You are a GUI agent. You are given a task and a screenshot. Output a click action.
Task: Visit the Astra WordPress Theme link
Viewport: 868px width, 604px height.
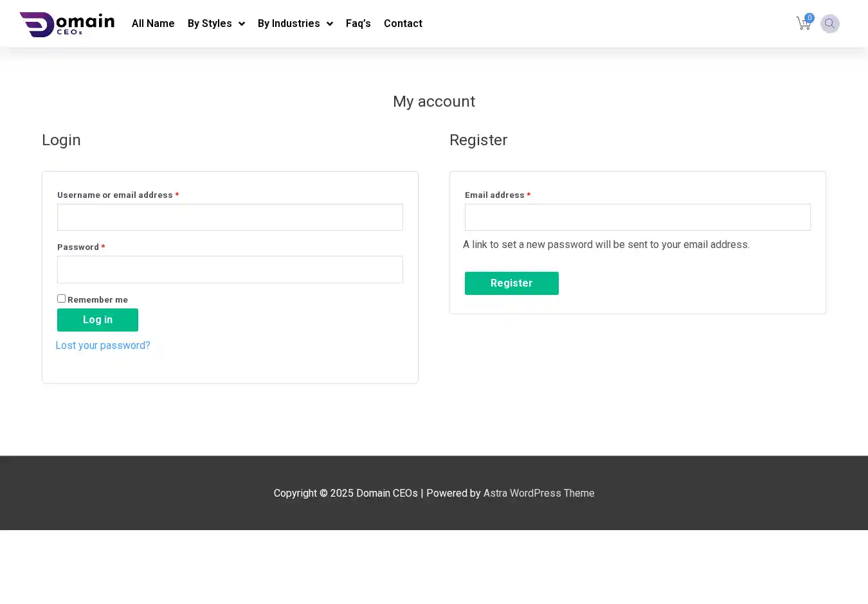coord(539,493)
